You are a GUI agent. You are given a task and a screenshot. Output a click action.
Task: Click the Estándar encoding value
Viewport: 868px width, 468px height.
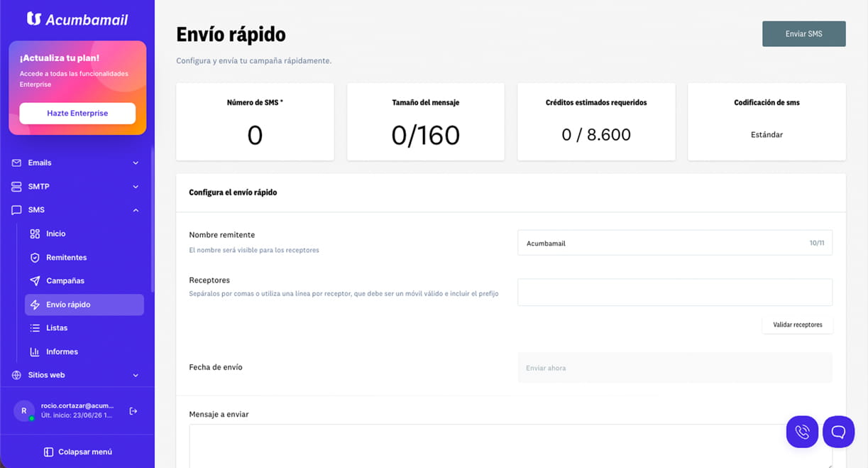coord(767,134)
